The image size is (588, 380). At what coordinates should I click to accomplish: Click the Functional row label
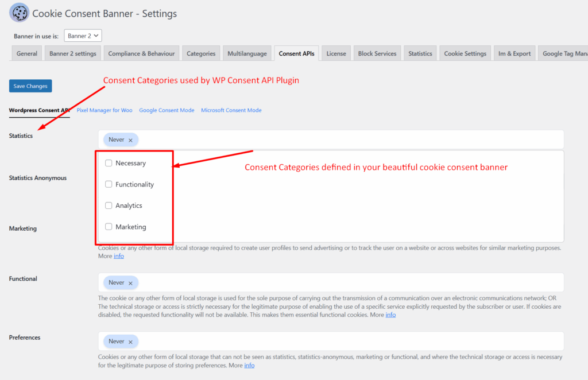23,278
